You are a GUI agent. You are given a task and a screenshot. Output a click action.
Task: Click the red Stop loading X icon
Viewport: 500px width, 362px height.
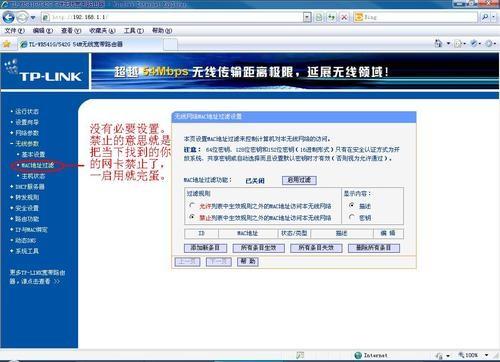coord(344,17)
